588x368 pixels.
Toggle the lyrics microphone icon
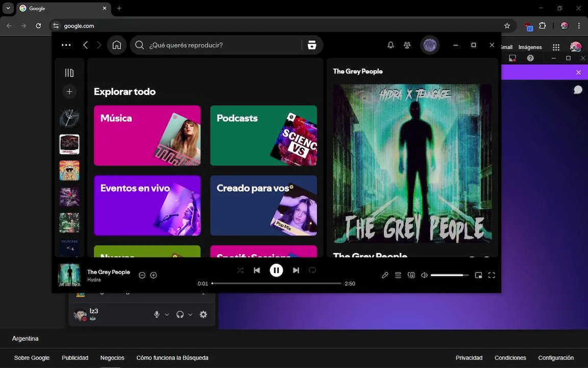(385, 275)
